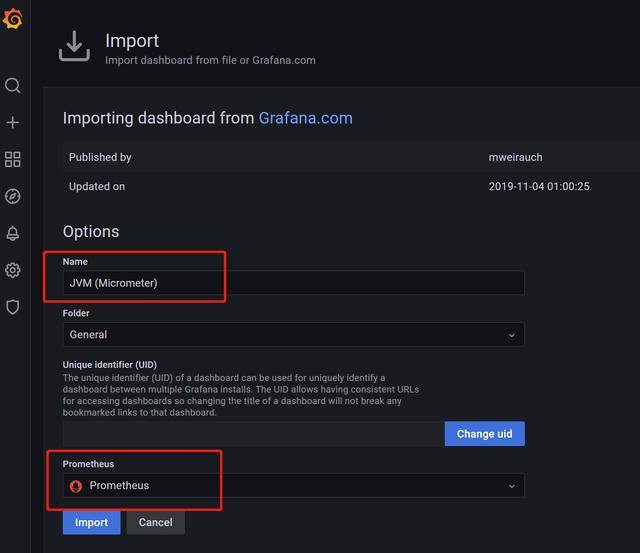Open the Server Admin shield icon

13,307
